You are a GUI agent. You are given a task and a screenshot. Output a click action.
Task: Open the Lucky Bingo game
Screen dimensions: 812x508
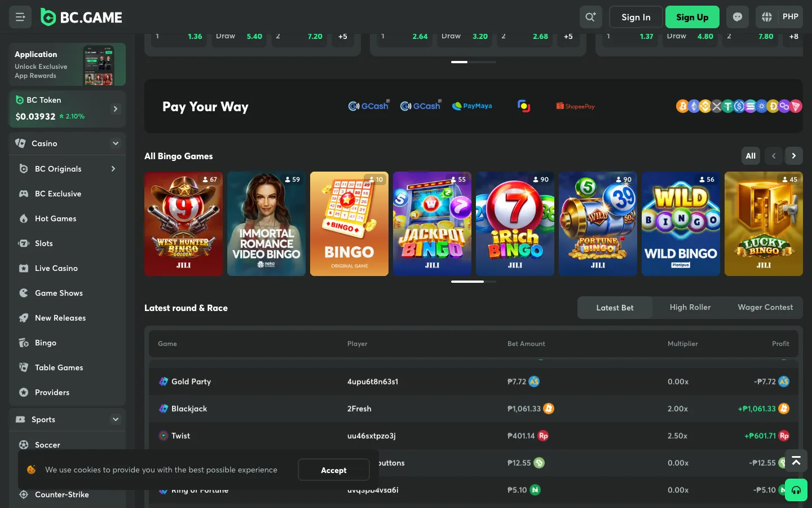pos(764,224)
